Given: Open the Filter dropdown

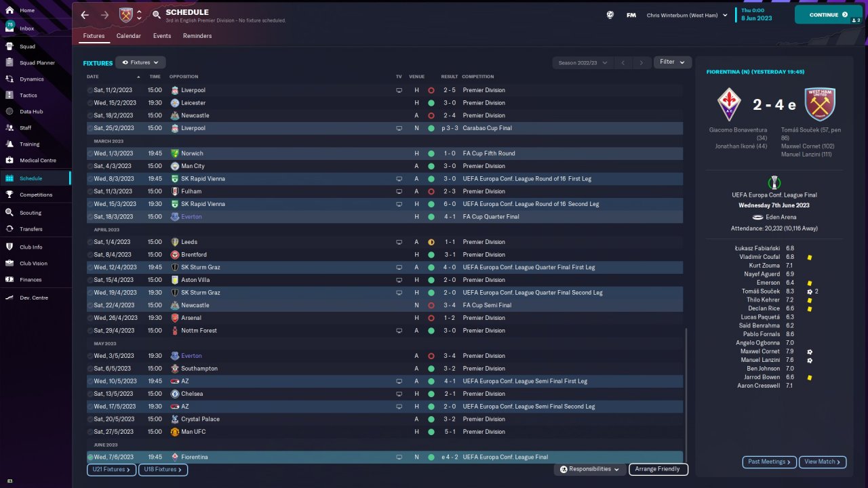Looking at the screenshot, I should point(672,62).
